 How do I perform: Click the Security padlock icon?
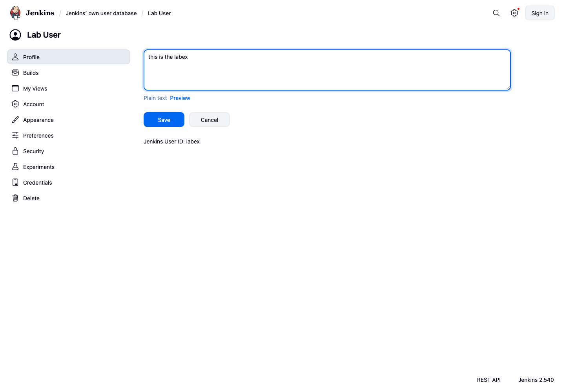tap(15, 151)
